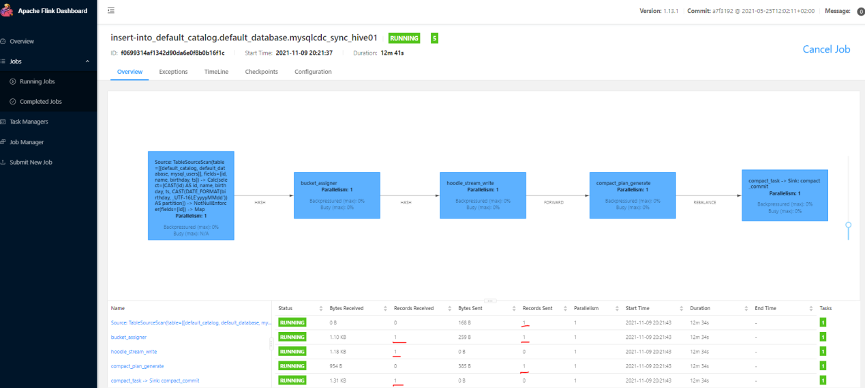Select the bucket_assigner graph node
The width and height of the screenshot is (866, 389).
[x=337, y=195]
